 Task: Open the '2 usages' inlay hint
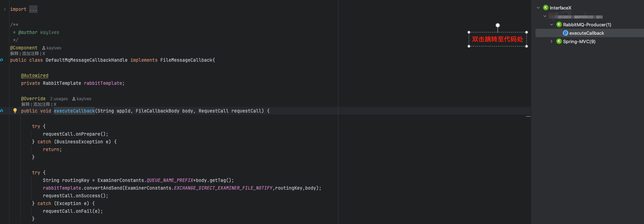(x=59, y=99)
